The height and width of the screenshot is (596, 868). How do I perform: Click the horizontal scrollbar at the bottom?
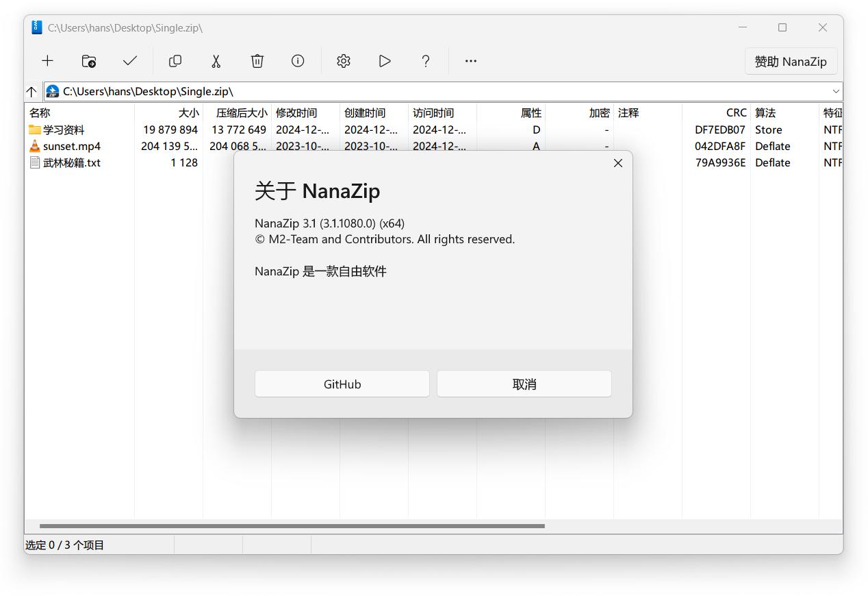(288, 526)
